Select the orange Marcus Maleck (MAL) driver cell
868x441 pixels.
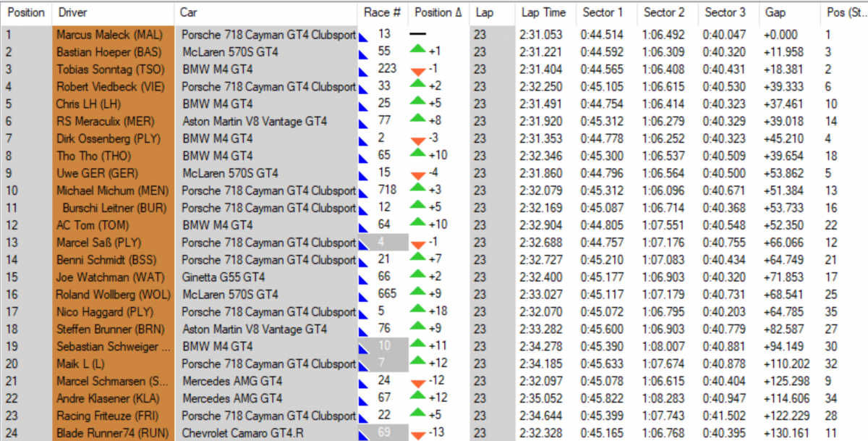click(110, 35)
